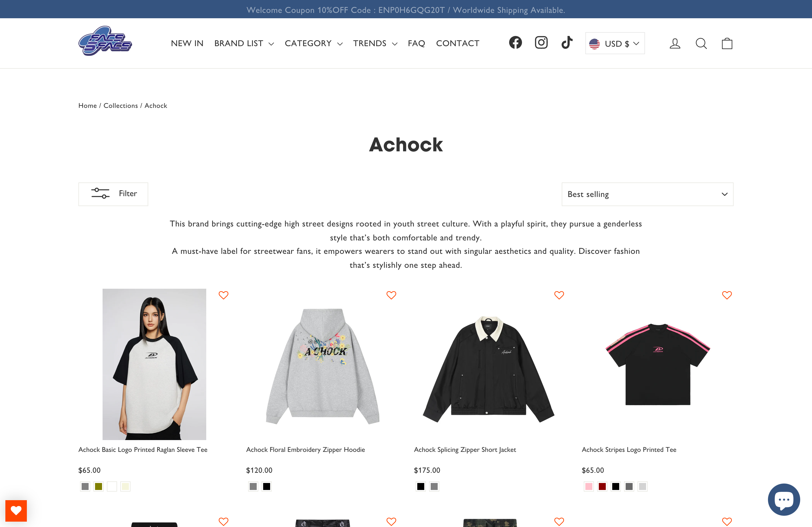
Task: Expand the BRAND LIST menu
Action: point(244,43)
